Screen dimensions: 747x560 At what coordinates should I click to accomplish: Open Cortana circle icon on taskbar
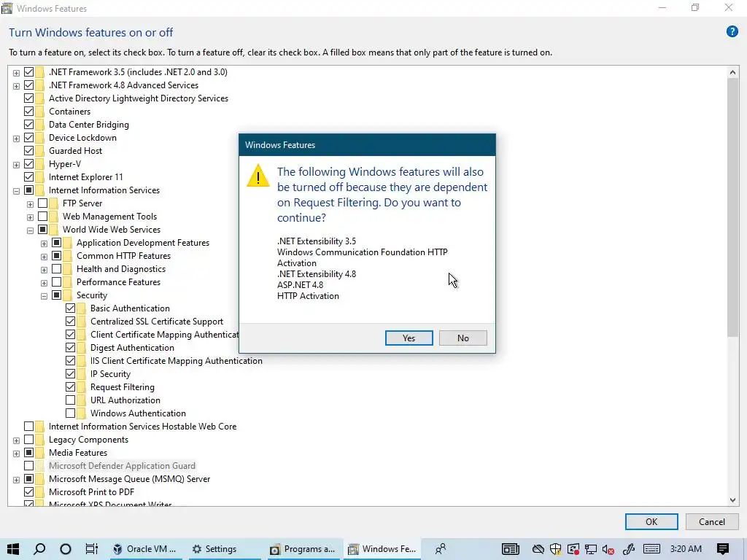65,549
